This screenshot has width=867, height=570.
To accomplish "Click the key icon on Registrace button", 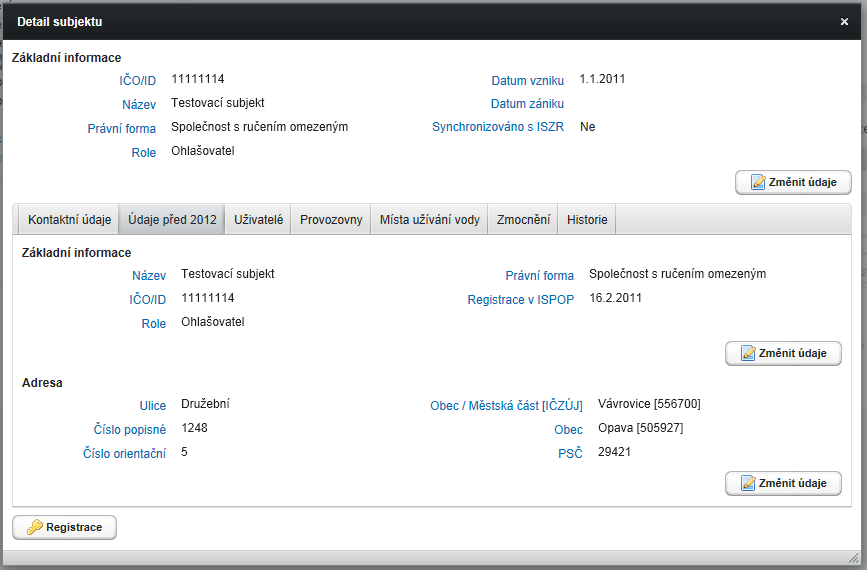I will tap(34, 527).
